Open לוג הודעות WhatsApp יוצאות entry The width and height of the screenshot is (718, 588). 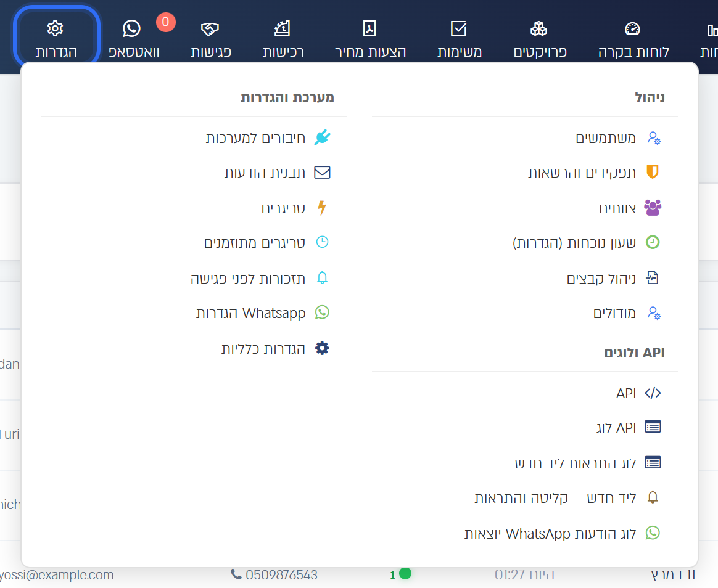[563, 534]
